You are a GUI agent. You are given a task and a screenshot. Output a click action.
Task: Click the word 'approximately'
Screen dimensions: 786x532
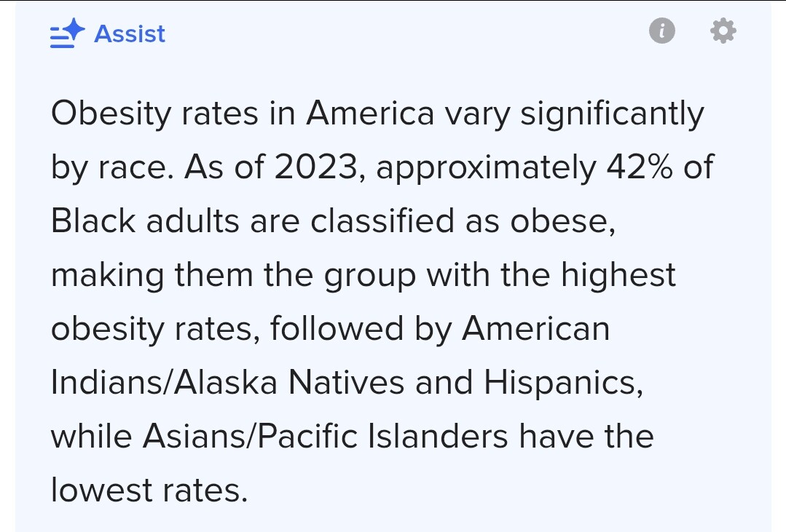486,168
